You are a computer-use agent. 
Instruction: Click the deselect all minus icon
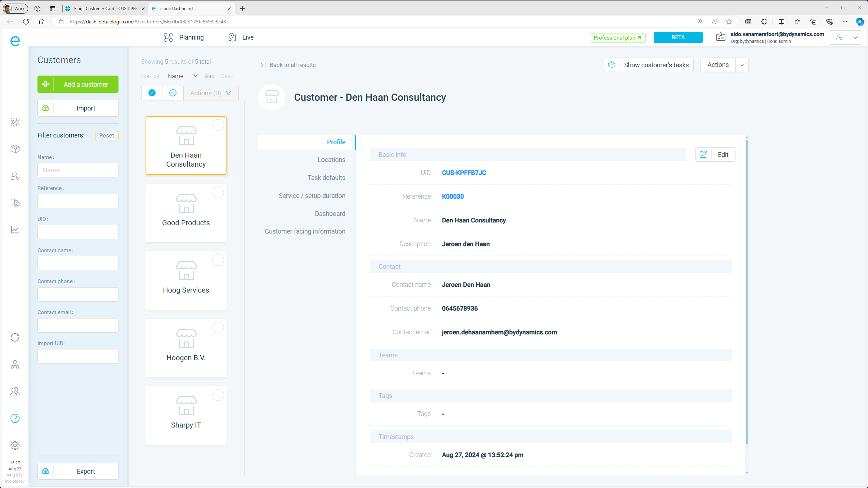coord(173,93)
